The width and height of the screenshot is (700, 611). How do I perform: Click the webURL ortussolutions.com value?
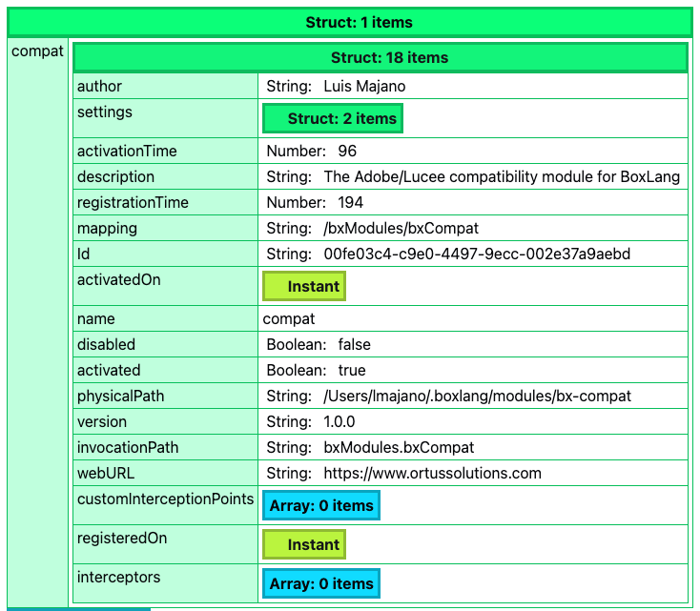(432, 474)
